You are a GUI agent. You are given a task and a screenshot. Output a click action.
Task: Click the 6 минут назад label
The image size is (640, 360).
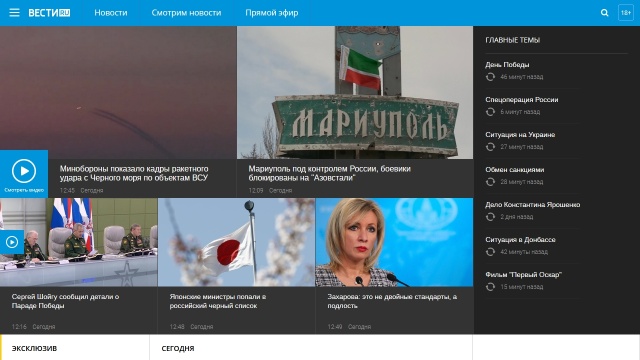520,112
